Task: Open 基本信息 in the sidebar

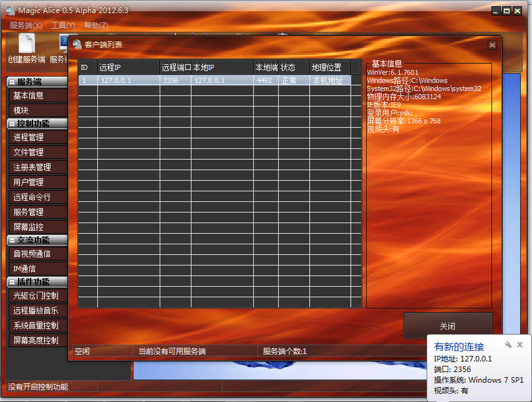Action: point(38,95)
